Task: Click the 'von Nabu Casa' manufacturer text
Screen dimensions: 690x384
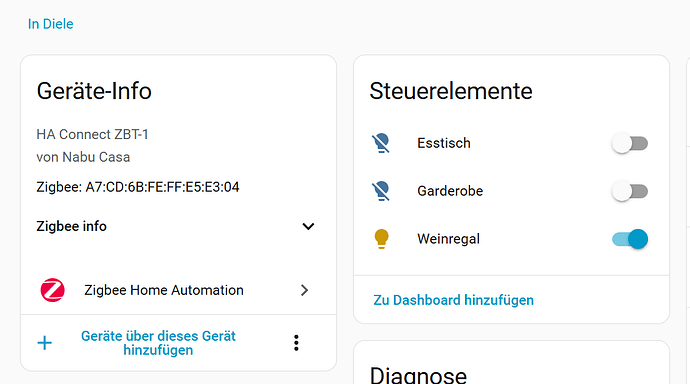Action: 83,157
